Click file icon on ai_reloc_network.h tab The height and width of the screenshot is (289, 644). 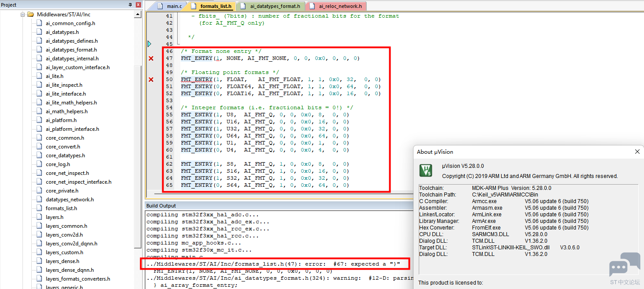coord(312,6)
